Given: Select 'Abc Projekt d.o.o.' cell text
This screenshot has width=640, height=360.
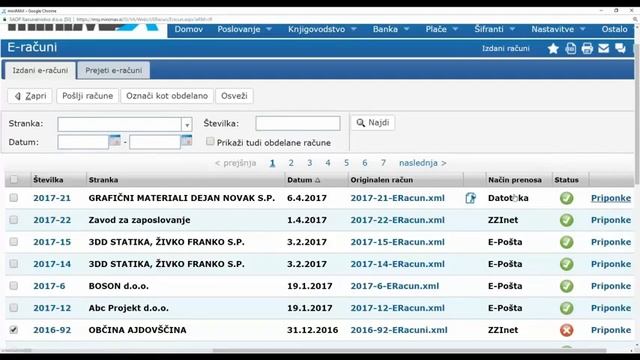Looking at the screenshot, I should coord(129,308).
